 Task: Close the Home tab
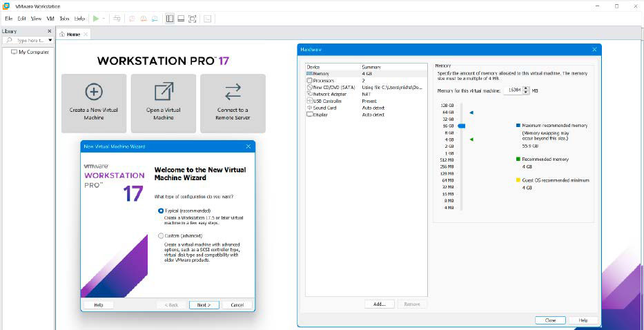click(86, 35)
